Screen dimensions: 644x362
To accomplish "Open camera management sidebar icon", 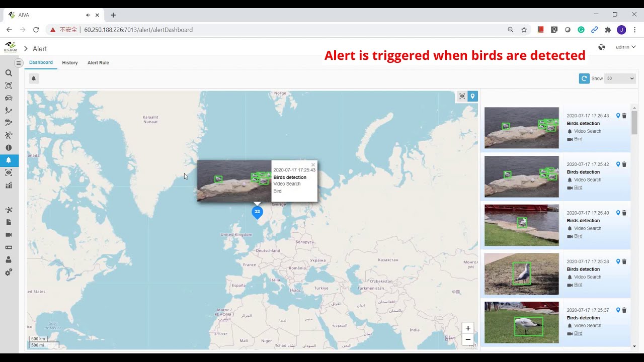I will (9, 235).
